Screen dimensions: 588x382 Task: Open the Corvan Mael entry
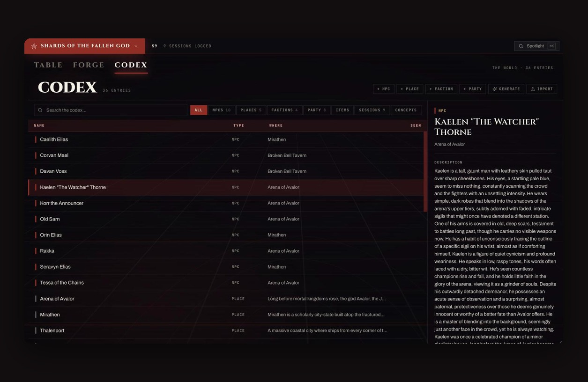coord(226,155)
